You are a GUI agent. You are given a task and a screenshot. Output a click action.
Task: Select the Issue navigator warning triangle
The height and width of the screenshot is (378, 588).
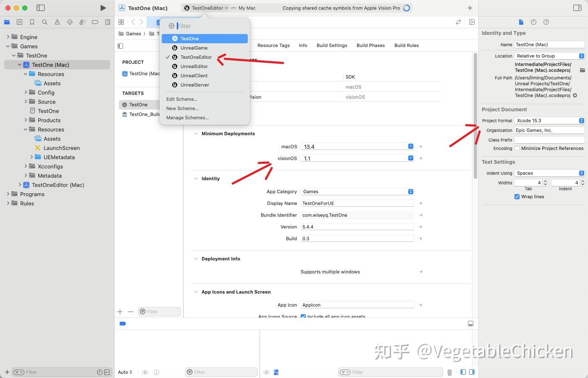[x=57, y=22]
